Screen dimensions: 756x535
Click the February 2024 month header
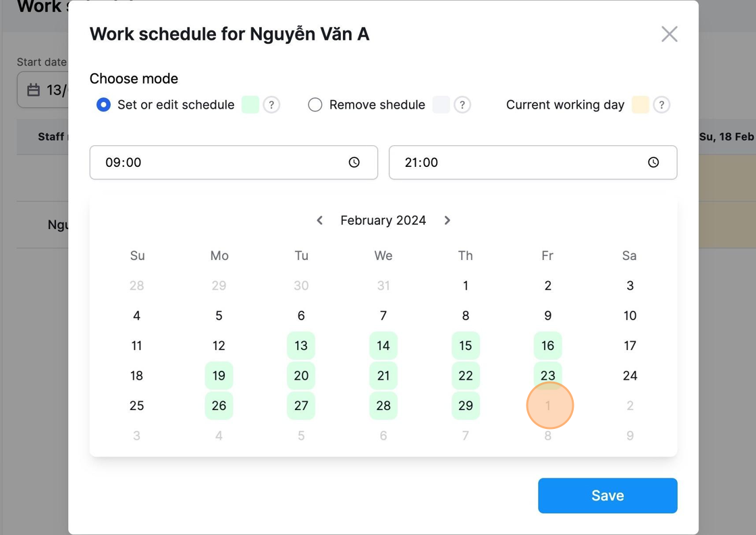click(383, 220)
